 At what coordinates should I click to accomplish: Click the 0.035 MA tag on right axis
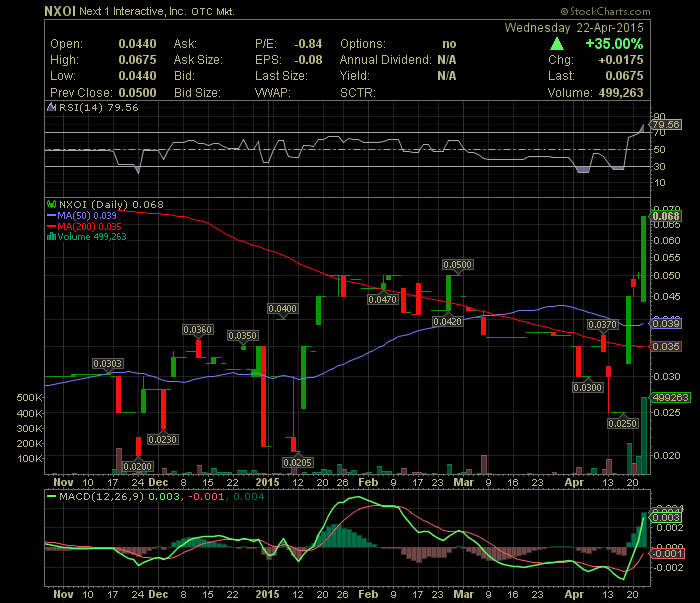pyautogui.click(x=666, y=346)
